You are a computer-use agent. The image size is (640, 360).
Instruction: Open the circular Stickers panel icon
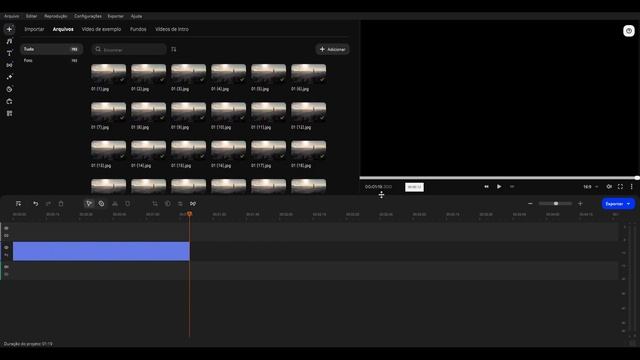click(9, 89)
